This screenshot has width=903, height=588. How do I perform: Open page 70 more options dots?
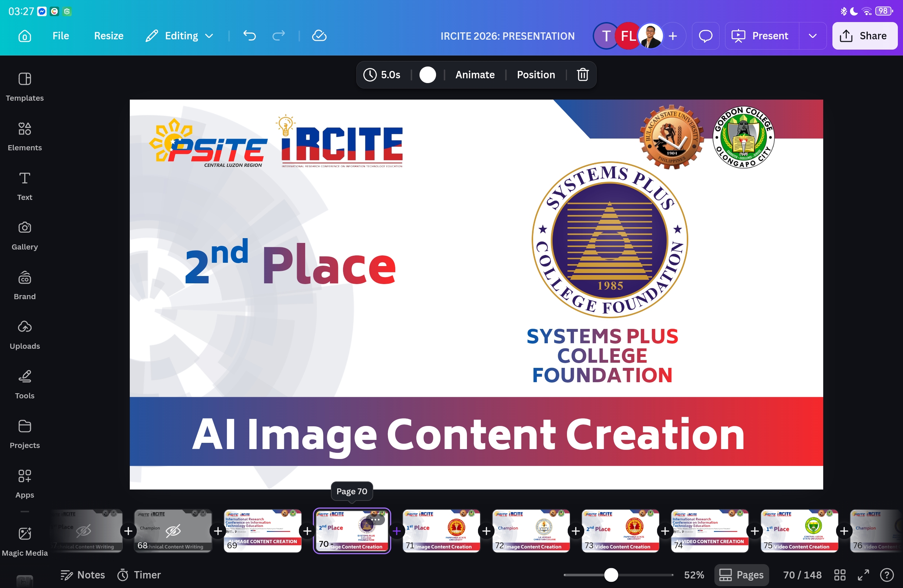click(375, 519)
